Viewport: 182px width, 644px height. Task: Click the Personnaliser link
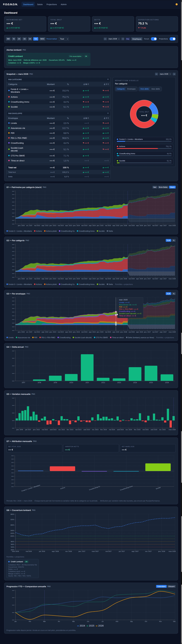(52, 39)
